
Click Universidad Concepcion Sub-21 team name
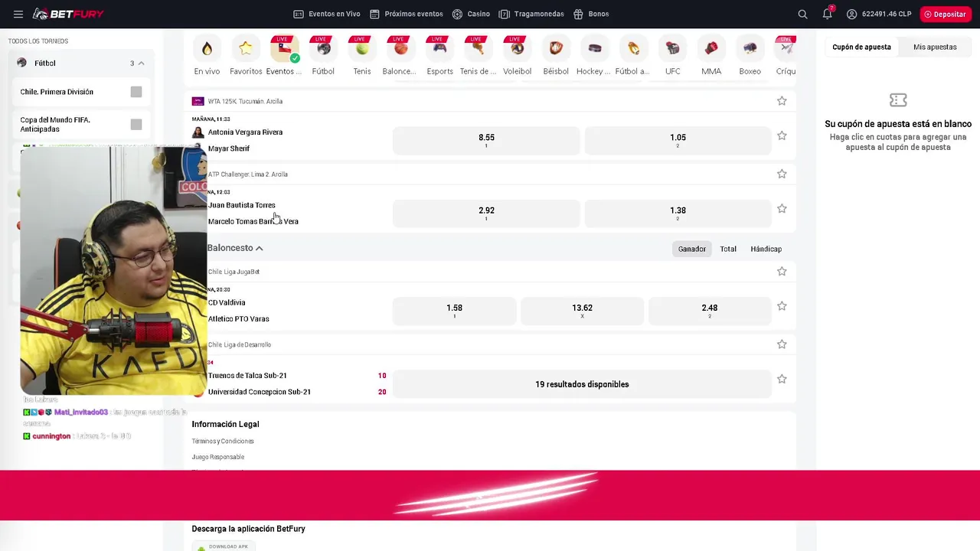click(x=260, y=392)
